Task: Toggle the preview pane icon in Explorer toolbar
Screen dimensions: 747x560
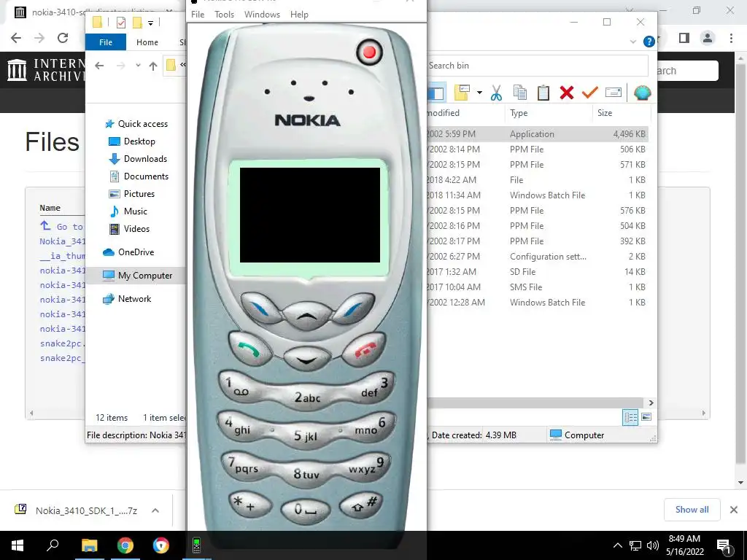Action: point(436,93)
